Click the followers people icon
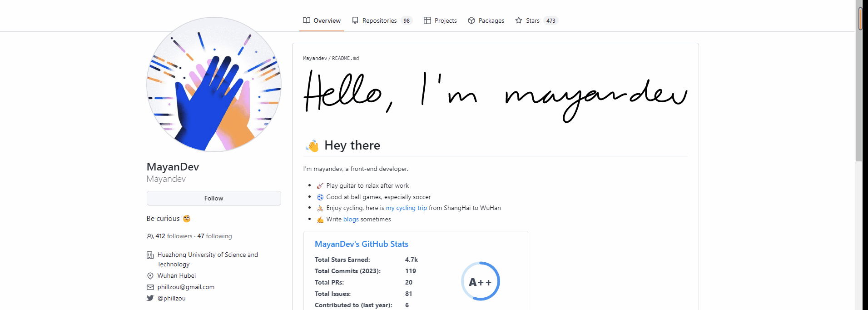868x310 pixels. pos(150,236)
